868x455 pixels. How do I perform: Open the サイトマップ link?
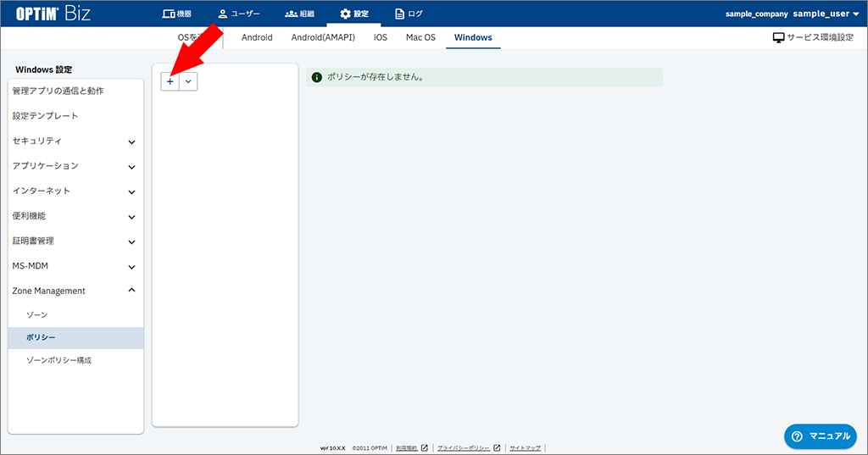click(x=525, y=448)
